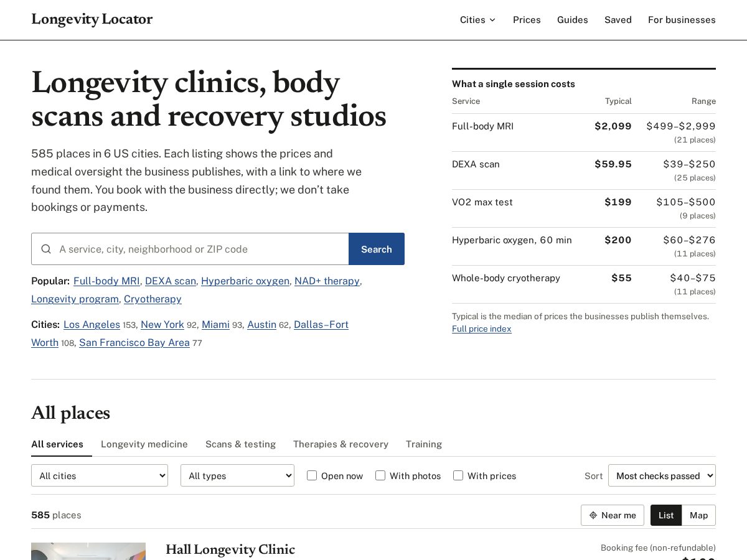The height and width of the screenshot is (560, 747).
Task: Check the With prices filter
Action: click(x=458, y=475)
